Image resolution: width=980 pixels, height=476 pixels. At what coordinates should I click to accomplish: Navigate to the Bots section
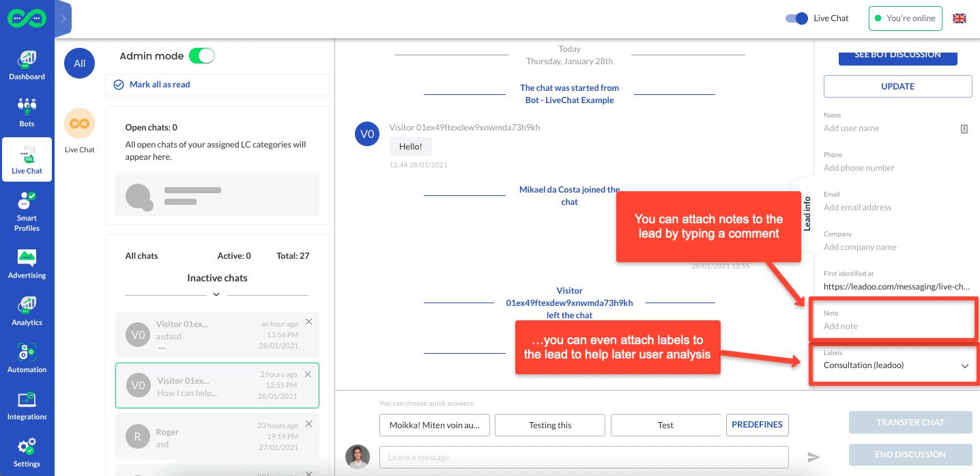coord(27,111)
